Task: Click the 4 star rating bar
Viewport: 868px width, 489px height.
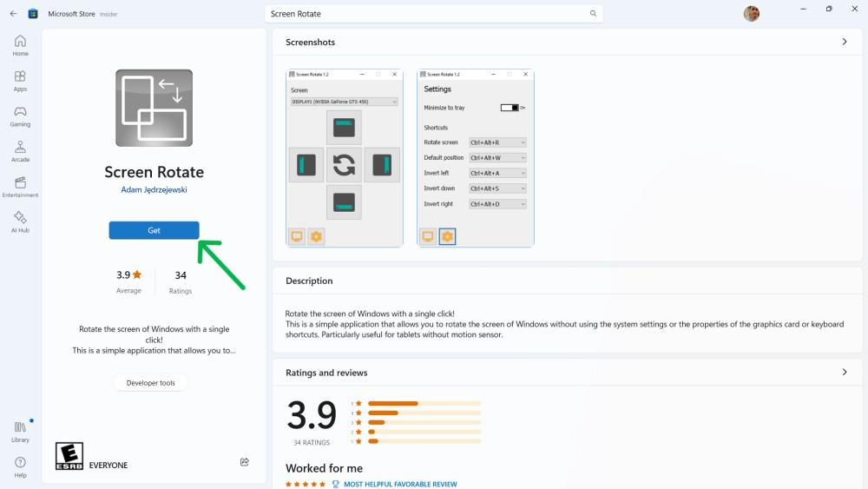Action: tap(424, 413)
